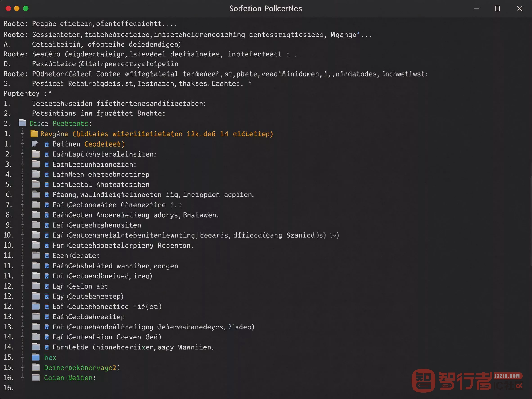
Task: Expand the tree node for row Pianng, wa Indleigtelineoten
Action: point(22,194)
